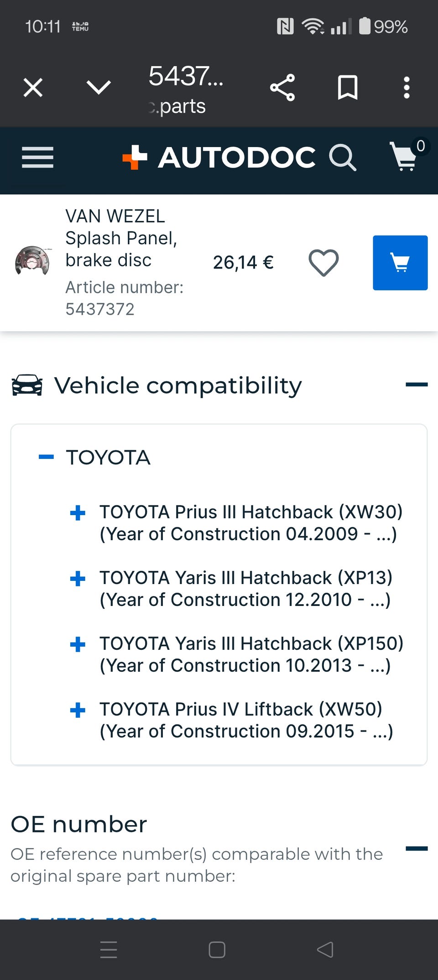Open the AUTODOC hamburger menu
This screenshot has height=980, width=438.
[x=37, y=158]
